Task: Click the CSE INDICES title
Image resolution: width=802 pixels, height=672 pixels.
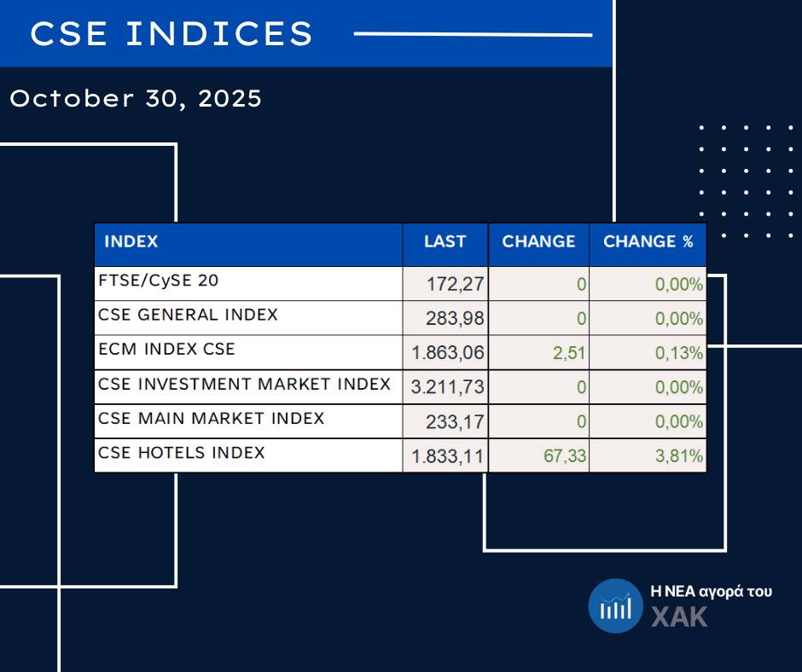Action: (172, 34)
